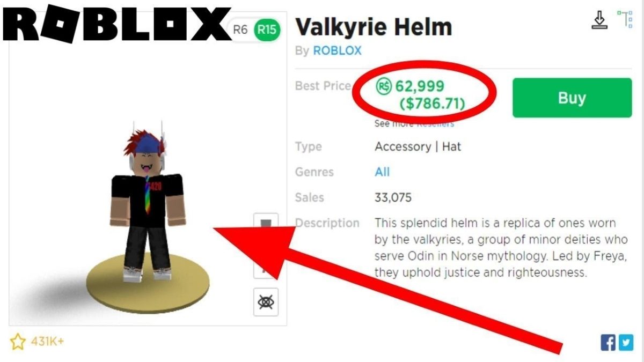Click the Accessory | Hat type text

[x=418, y=146]
